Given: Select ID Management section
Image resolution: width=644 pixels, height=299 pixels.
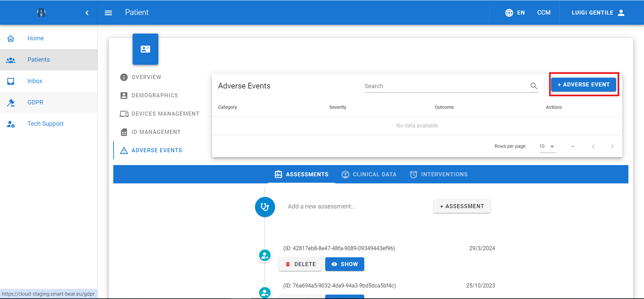Looking at the screenshot, I should (151, 132).
